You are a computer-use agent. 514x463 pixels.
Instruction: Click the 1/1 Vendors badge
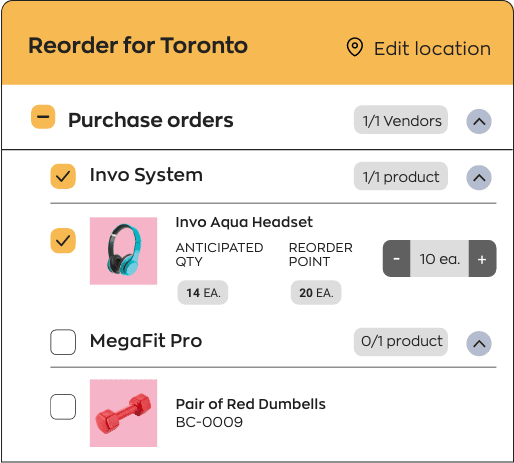tap(401, 120)
